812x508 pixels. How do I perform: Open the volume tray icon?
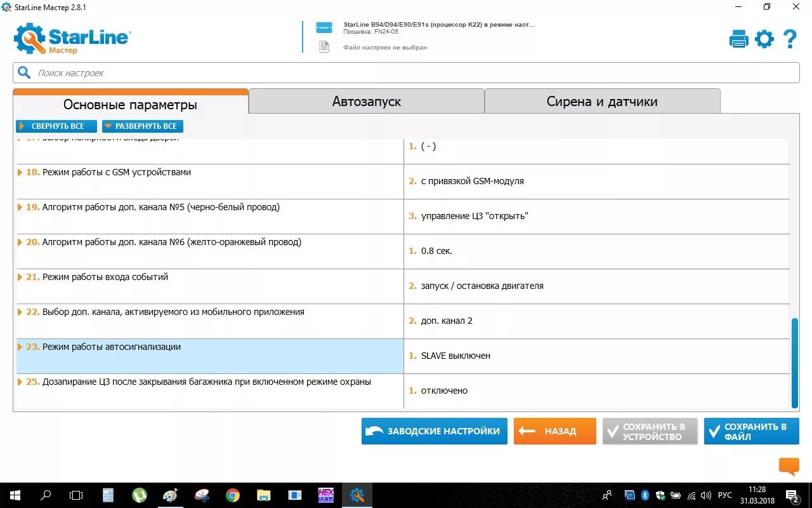(707, 495)
